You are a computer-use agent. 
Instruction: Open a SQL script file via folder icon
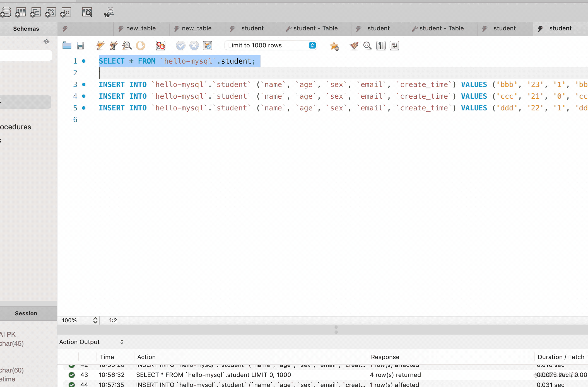(67, 45)
